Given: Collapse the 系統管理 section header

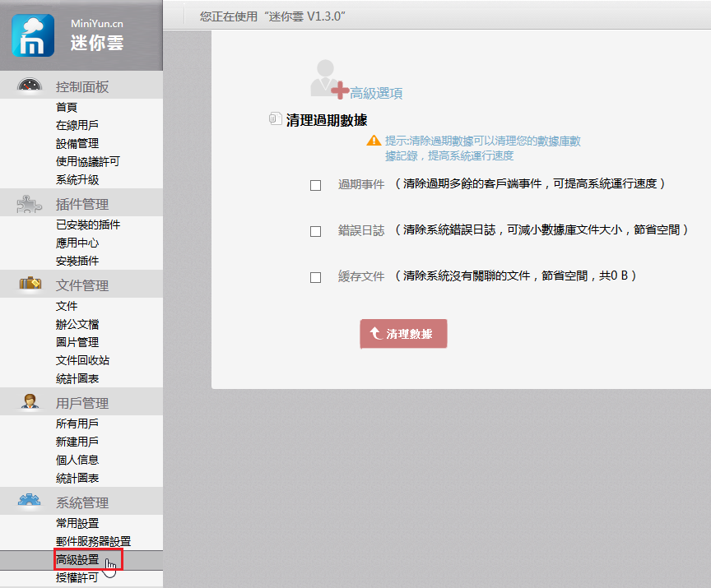Looking at the screenshot, I should pyautogui.click(x=81, y=502).
